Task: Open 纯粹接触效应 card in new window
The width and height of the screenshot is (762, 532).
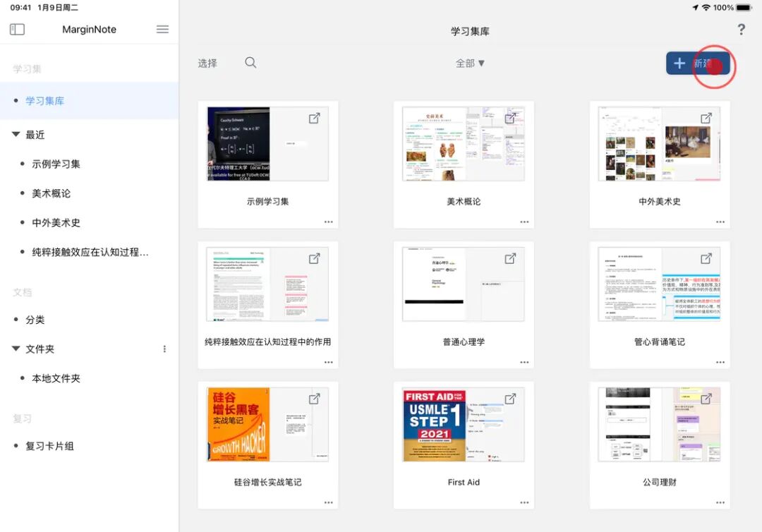Action: point(315,258)
